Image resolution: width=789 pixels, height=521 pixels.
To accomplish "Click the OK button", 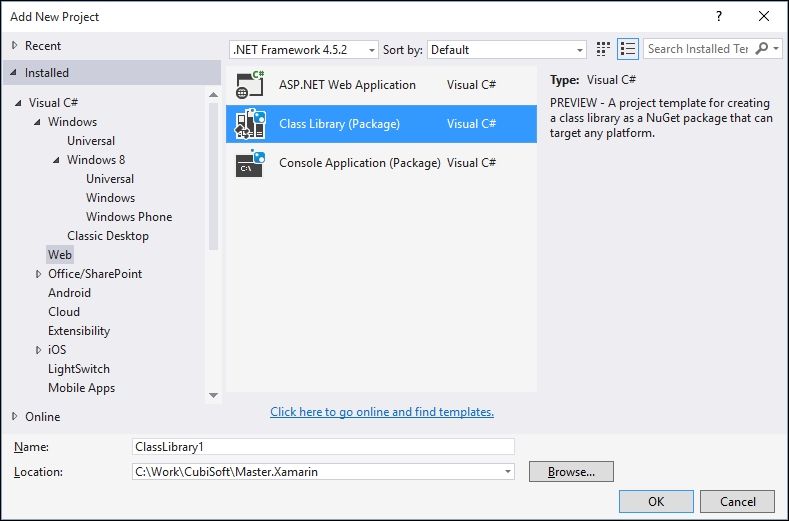I will pyautogui.click(x=656, y=502).
